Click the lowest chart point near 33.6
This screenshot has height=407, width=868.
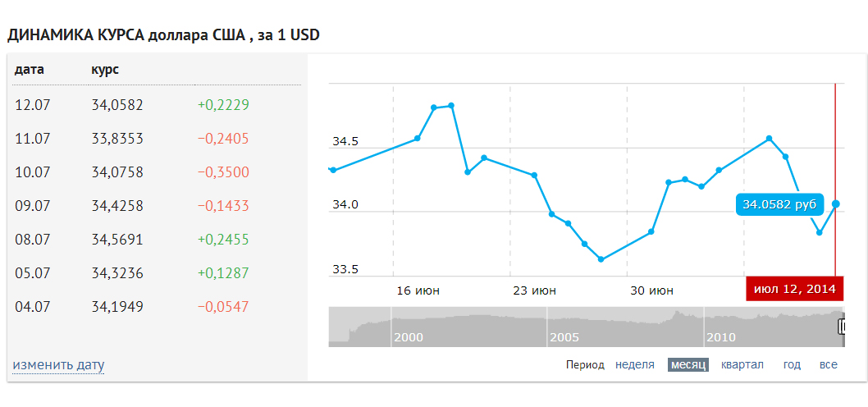tap(601, 259)
